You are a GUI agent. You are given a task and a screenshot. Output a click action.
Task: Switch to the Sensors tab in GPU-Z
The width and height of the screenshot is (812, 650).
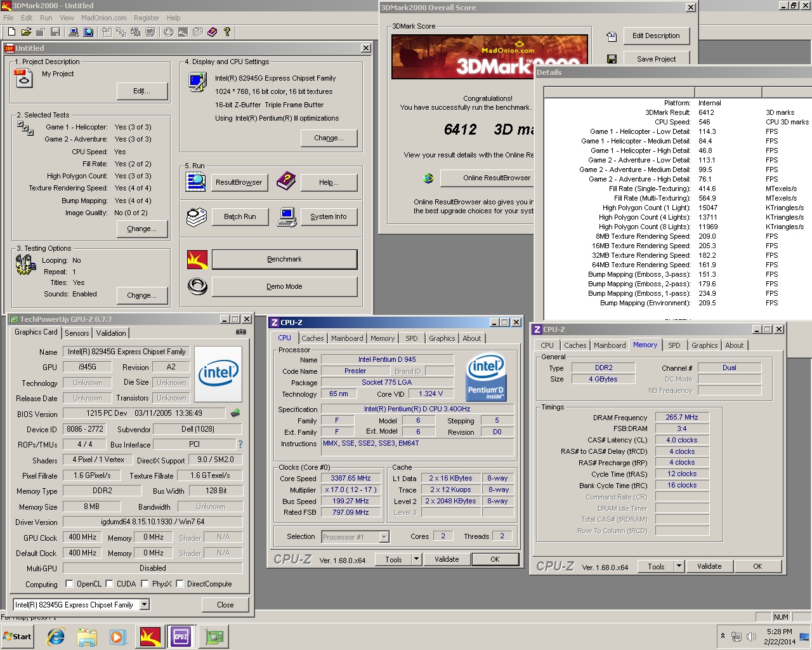pyautogui.click(x=77, y=333)
